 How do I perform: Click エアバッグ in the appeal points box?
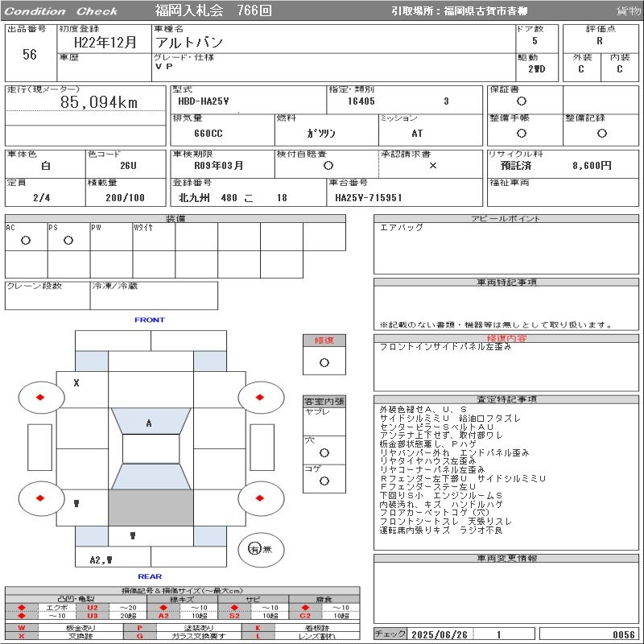[401, 227]
